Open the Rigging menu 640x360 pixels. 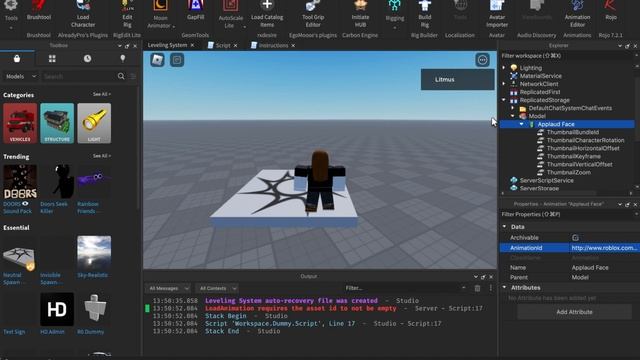[x=395, y=14]
